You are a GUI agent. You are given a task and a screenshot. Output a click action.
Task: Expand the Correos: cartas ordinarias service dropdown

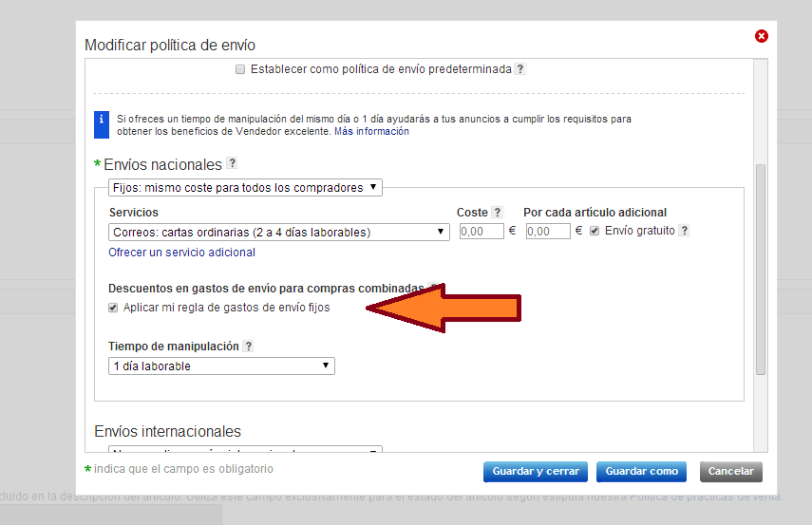tap(279, 232)
